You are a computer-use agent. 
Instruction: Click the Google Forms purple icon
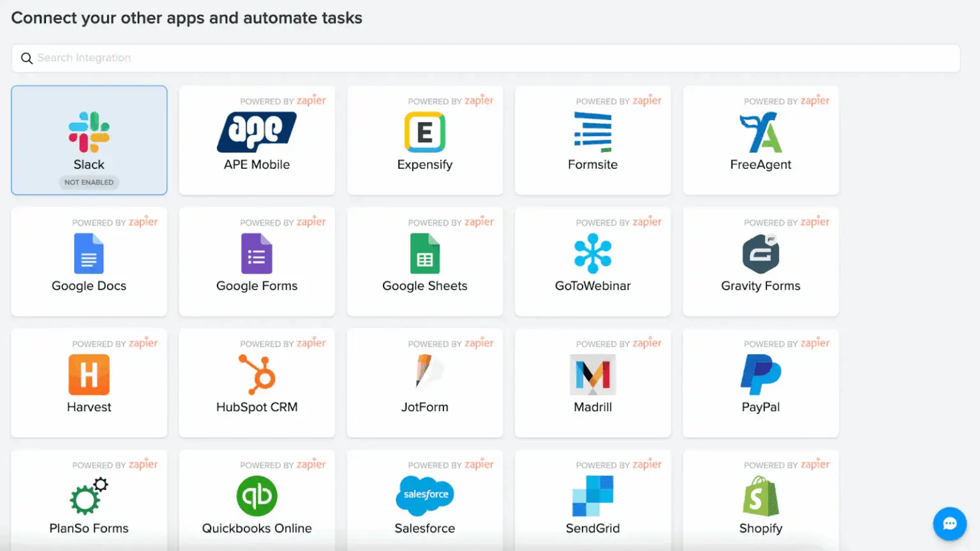(x=256, y=253)
